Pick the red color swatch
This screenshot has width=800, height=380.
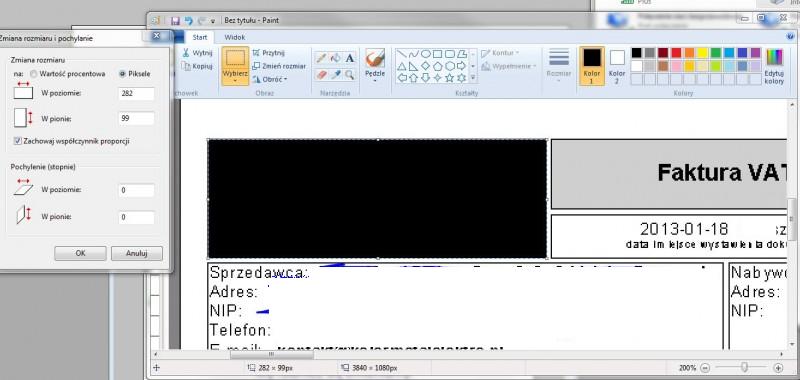(676, 53)
